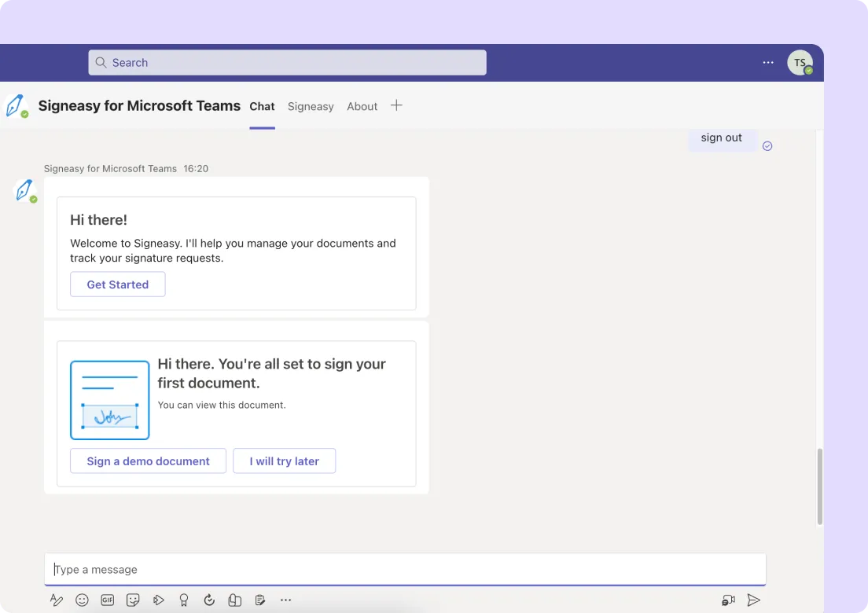The image size is (868, 613).
Task: Add a new tab with the plus button
Action: point(396,105)
